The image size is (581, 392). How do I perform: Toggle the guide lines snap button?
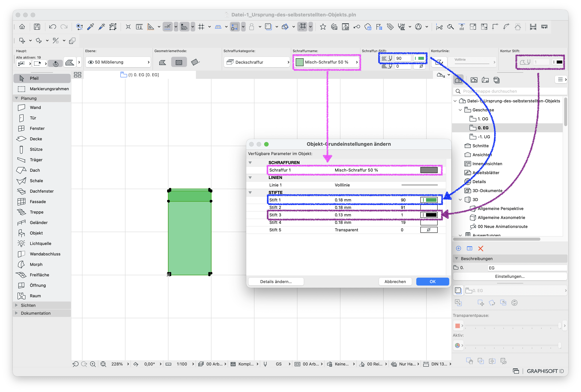[x=167, y=27]
